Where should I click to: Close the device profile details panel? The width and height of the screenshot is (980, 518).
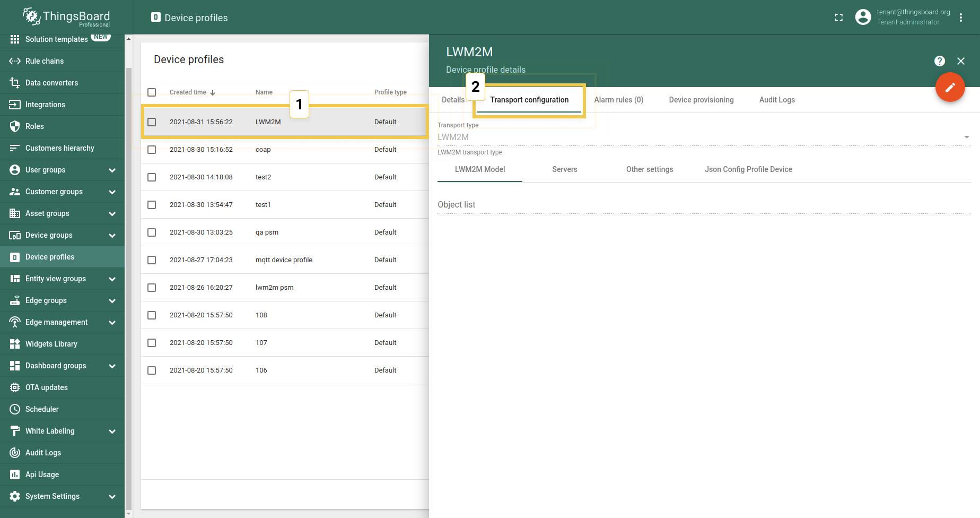tap(961, 61)
